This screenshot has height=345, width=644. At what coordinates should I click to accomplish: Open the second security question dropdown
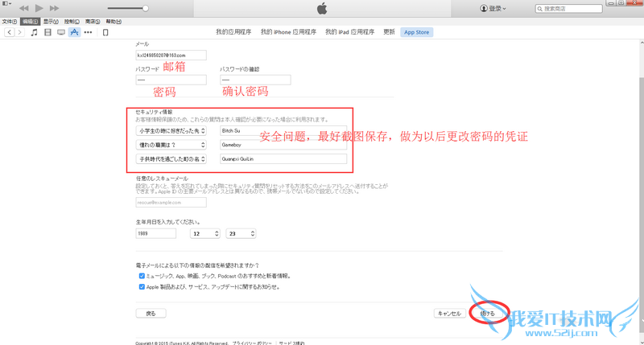point(171,145)
